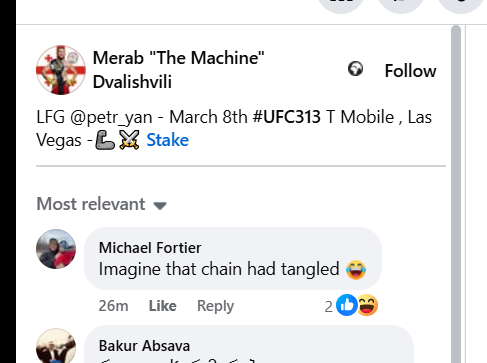Open the Stake link in the post

click(167, 140)
